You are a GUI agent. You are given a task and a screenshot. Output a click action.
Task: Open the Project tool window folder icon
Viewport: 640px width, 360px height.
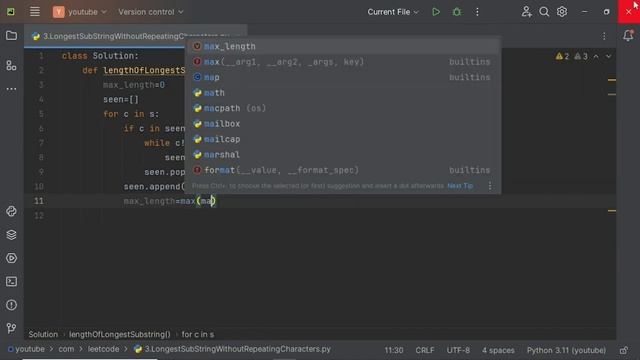click(11, 36)
